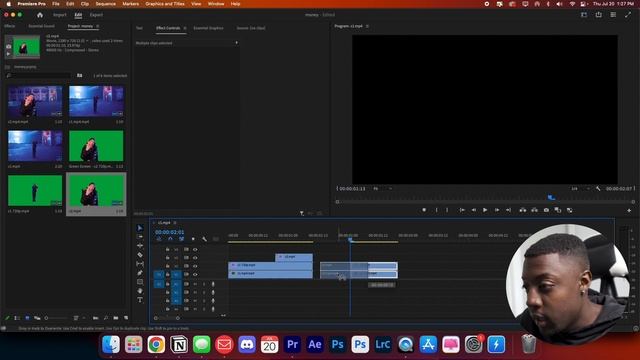Click Import in workspace header

point(60,15)
